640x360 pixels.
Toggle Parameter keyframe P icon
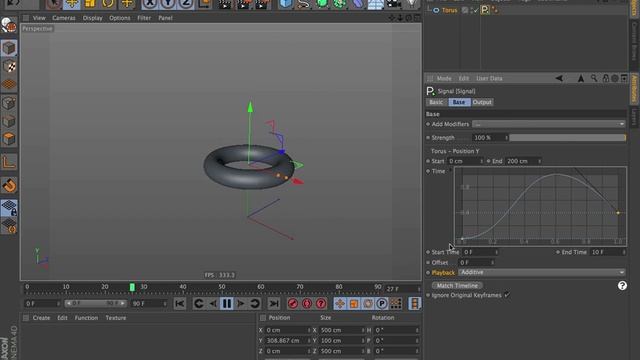tap(382, 303)
